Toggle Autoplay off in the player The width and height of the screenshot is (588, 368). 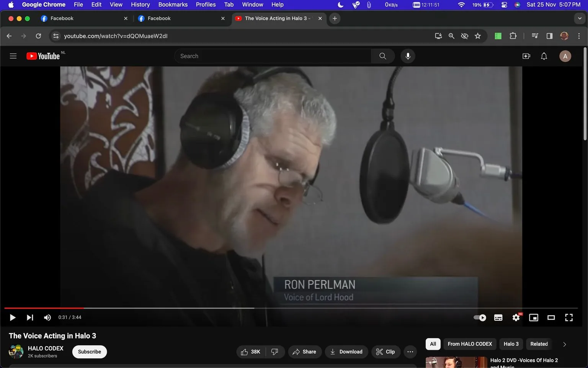tap(479, 317)
